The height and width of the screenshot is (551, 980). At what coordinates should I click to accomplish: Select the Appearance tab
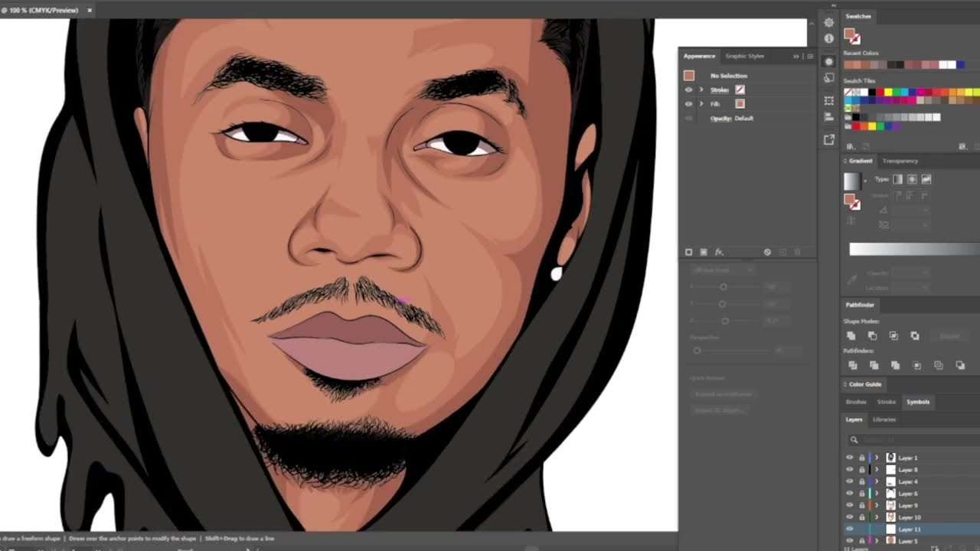699,56
